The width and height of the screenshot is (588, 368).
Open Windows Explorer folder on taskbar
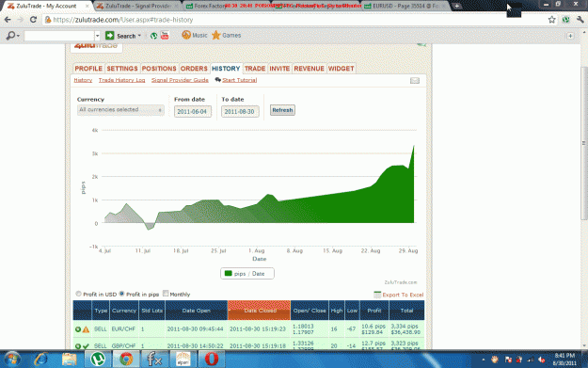click(x=70, y=360)
